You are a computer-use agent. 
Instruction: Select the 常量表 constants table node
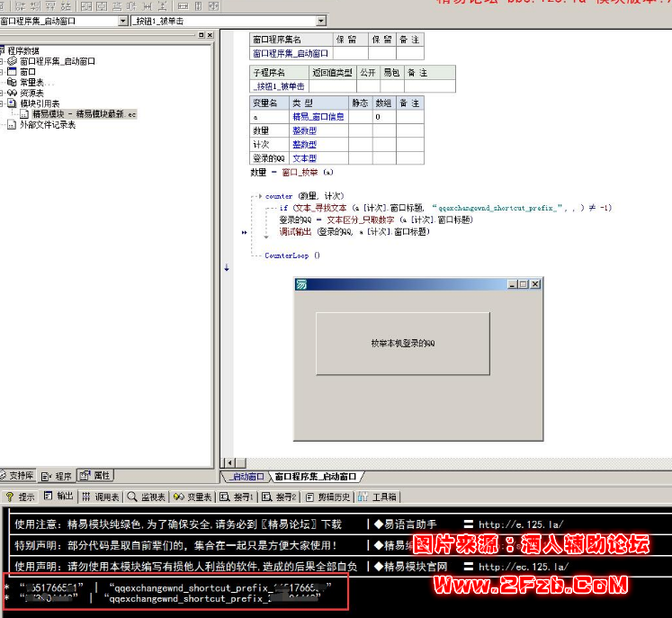click(37, 82)
